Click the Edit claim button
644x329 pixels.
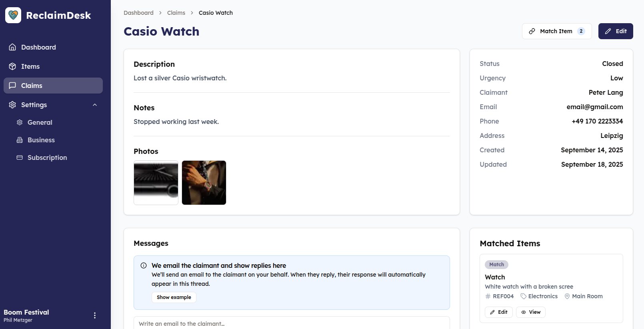pyautogui.click(x=616, y=31)
